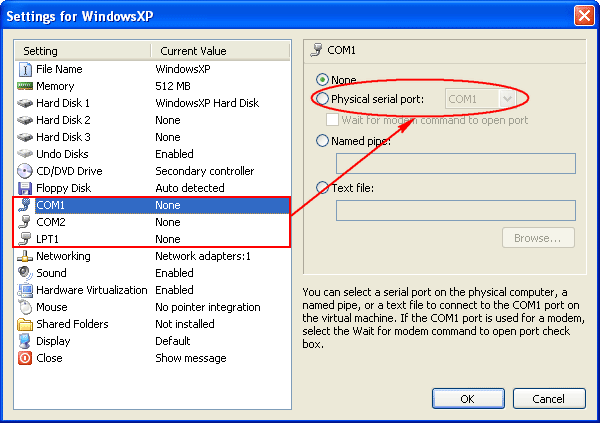Click the OK button
Screen dimensions: 600x423
click(x=468, y=399)
